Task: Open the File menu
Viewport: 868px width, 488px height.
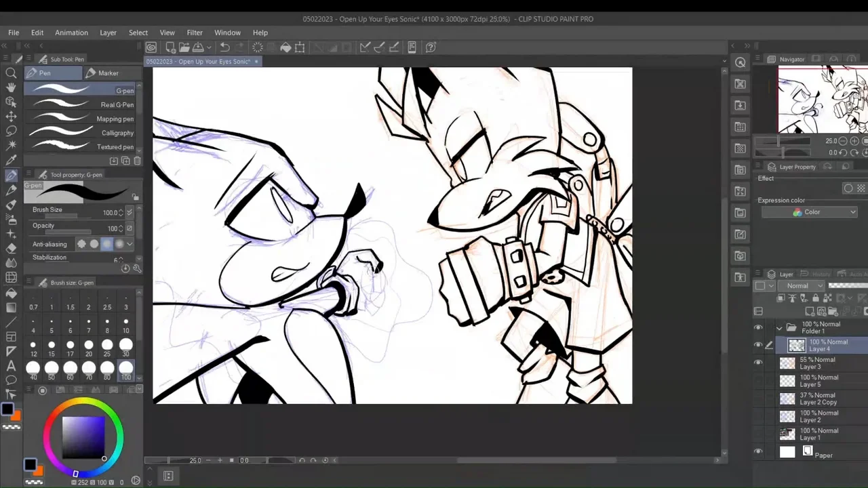Action: 14,33
